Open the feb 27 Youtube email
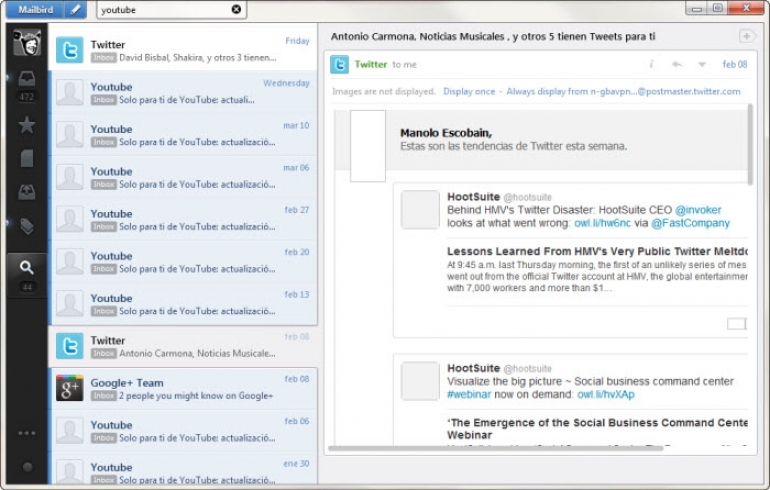This screenshot has width=770, height=490. point(183,219)
